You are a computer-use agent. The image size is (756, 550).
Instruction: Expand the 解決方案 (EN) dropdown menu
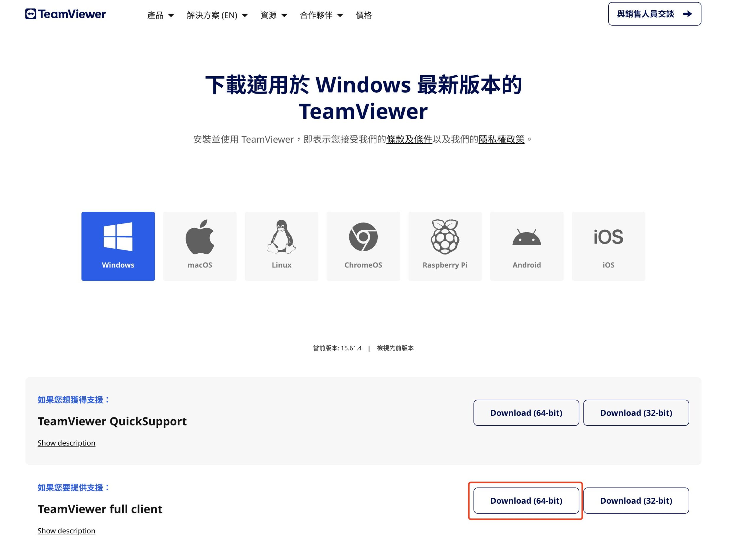click(x=217, y=15)
